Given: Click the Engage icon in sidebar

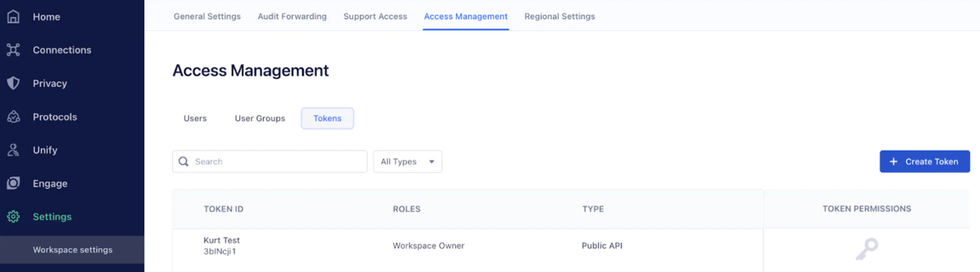Looking at the screenshot, I should pos(13,183).
